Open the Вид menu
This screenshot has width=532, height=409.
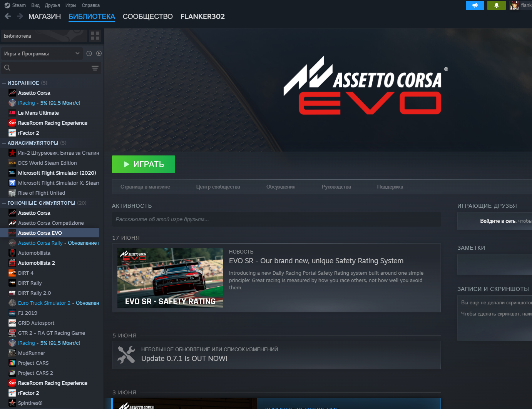click(x=35, y=5)
